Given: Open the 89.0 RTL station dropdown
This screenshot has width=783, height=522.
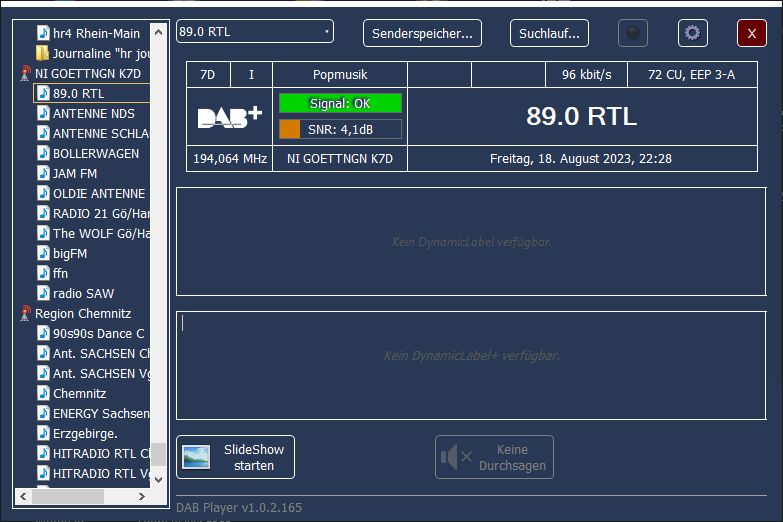Looking at the screenshot, I should coord(254,32).
